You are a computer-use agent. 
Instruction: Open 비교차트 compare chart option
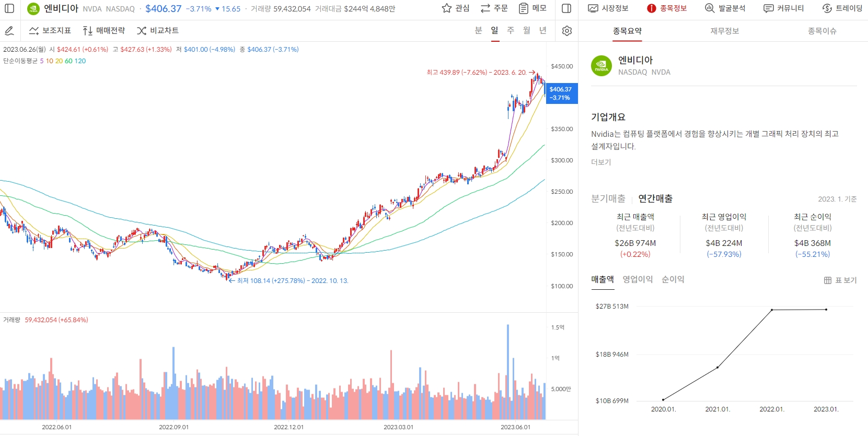(158, 31)
